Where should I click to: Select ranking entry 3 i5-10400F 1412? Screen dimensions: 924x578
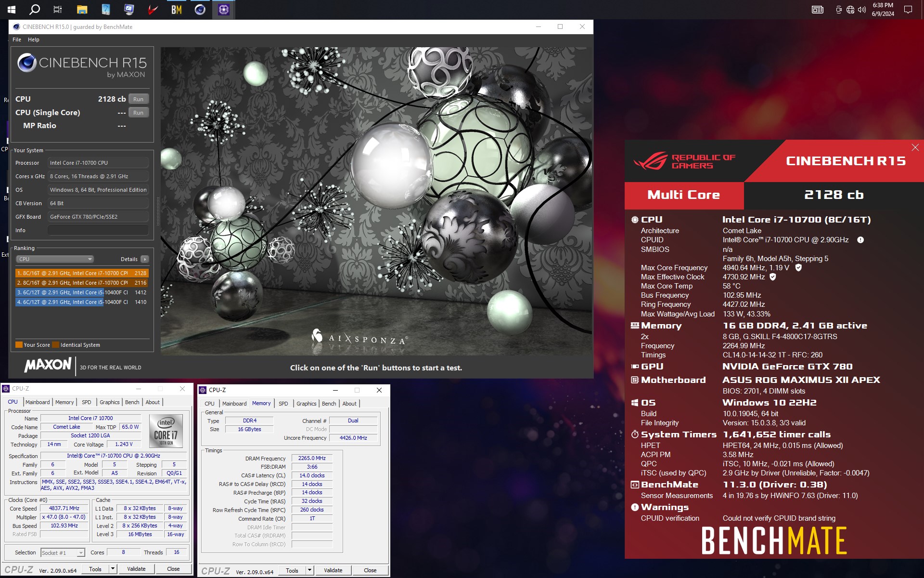click(82, 292)
